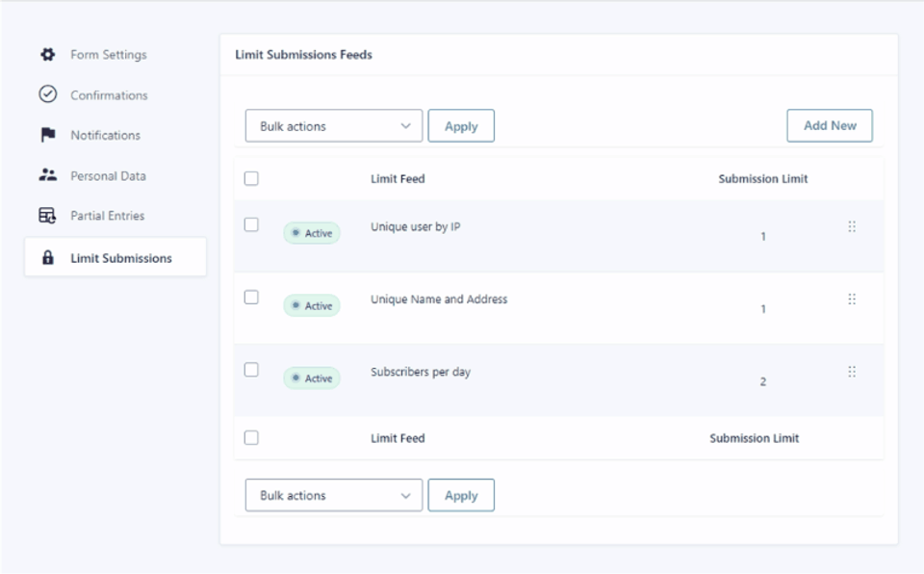The width and height of the screenshot is (924, 574).
Task: Click submission limit 1 for Unique Name and Address
Action: pyautogui.click(x=763, y=309)
